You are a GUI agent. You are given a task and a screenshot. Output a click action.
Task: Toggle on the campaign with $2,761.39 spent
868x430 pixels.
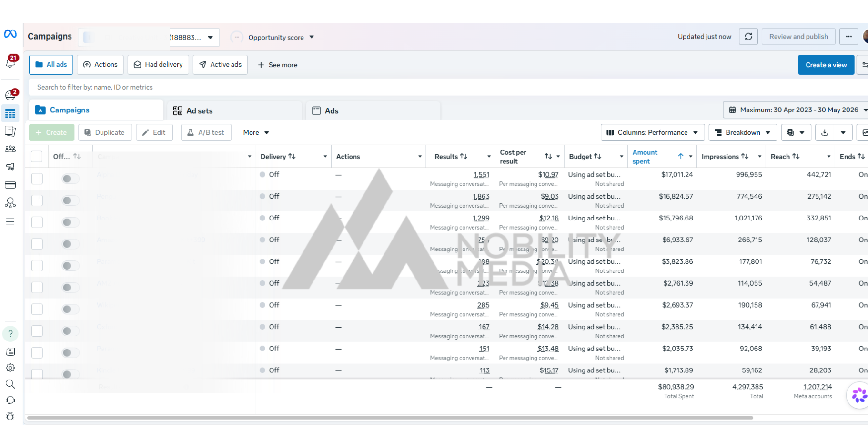pyautogui.click(x=70, y=288)
